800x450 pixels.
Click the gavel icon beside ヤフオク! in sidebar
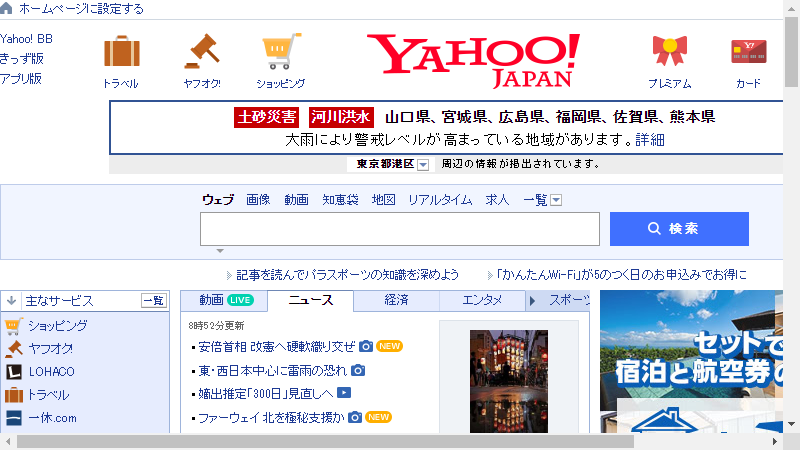(x=14, y=348)
